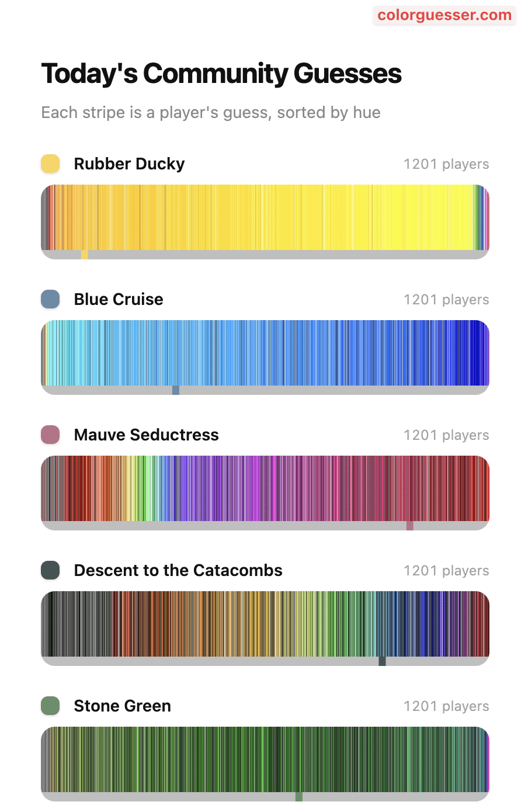
Task: Click the Mauve Seductress color name
Action: click(x=146, y=435)
